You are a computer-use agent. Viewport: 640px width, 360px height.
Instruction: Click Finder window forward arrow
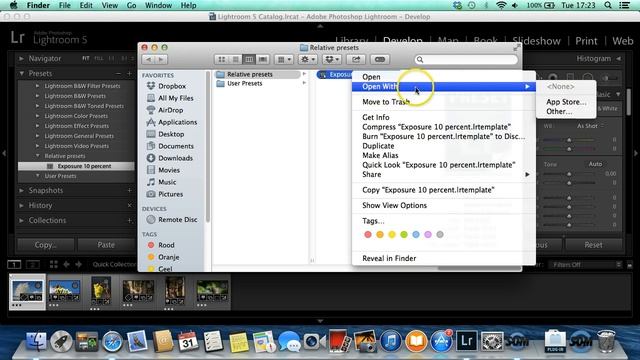[x=161, y=60]
